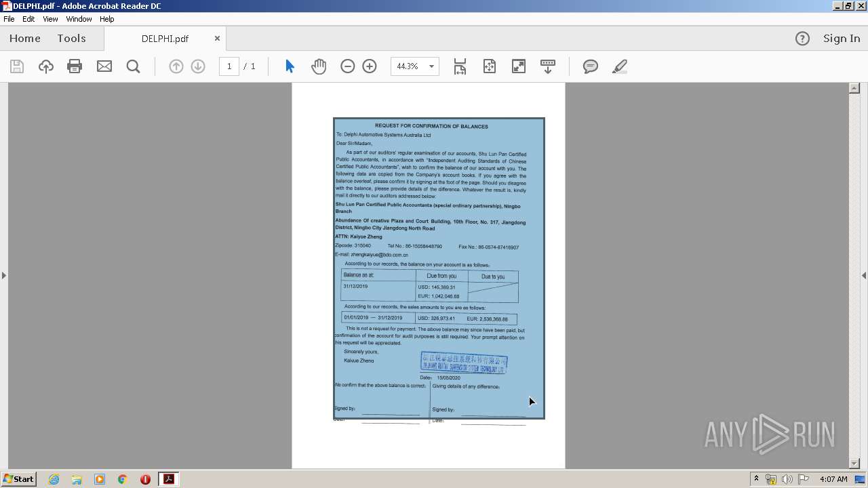Activate the Hand pan tool

(319, 66)
